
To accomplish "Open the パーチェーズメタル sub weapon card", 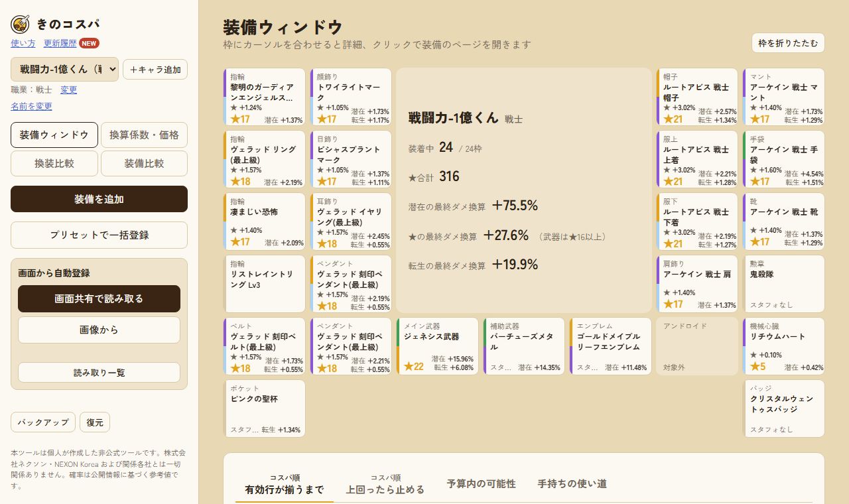I will tap(524, 346).
